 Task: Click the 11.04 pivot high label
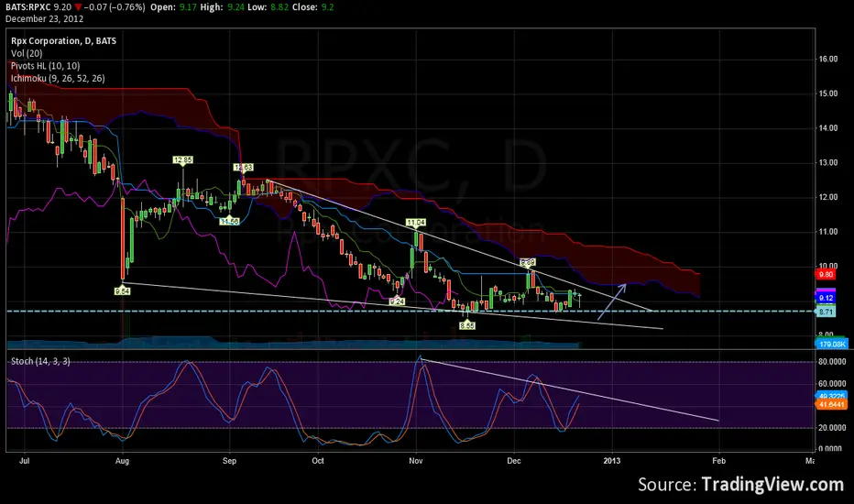pos(416,223)
